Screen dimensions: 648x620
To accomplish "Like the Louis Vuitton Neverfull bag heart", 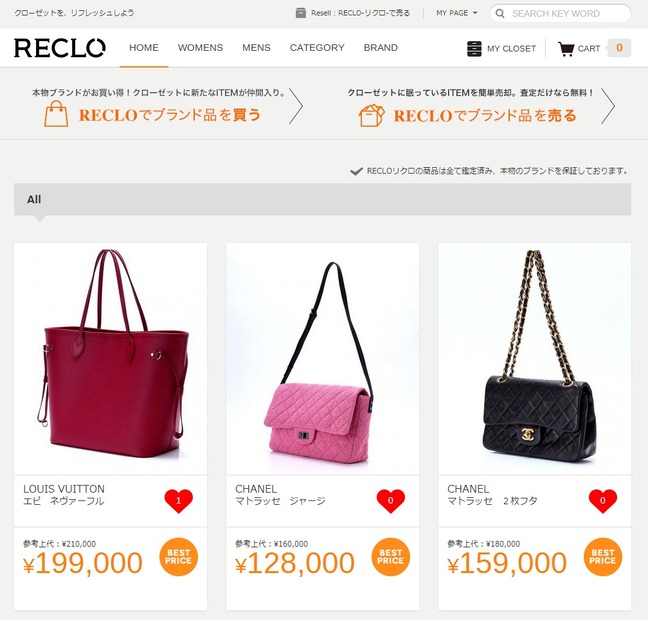I will pos(179,501).
